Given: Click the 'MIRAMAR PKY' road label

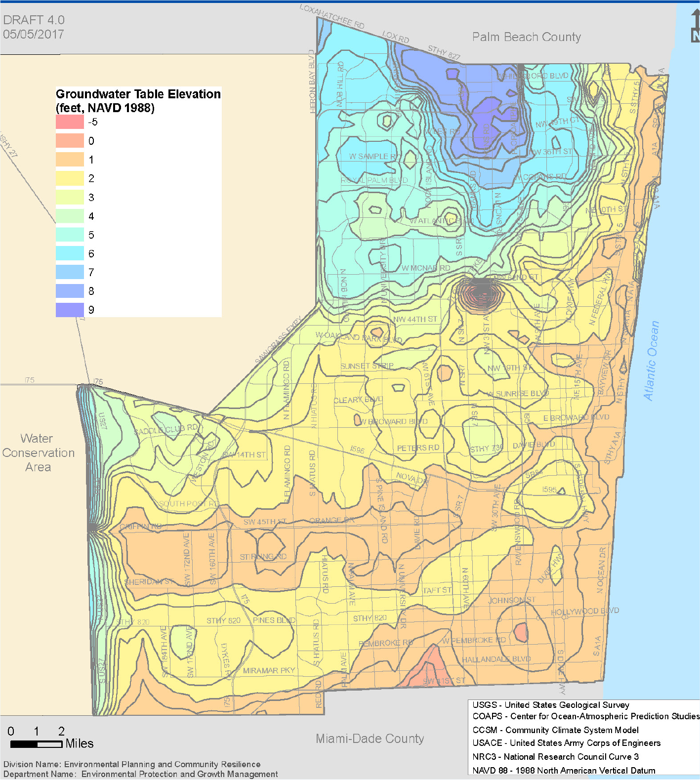Looking at the screenshot, I should 269,670.
